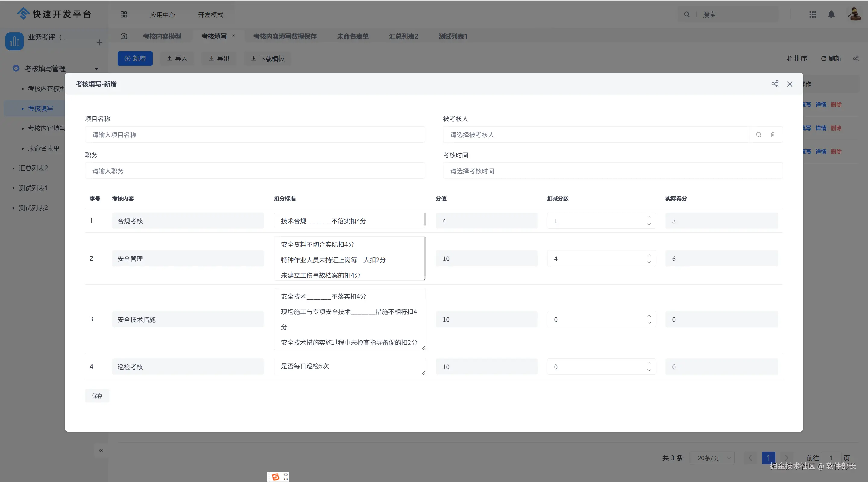Open the apps grid icon in header
The height and width of the screenshot is (482, 868).
(813, 14)
